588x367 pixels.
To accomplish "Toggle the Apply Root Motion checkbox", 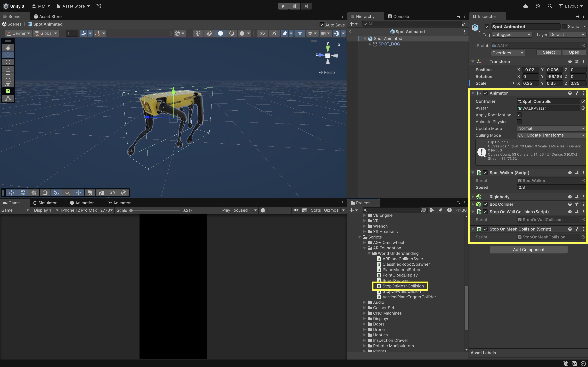I will click(x=519, y=115).
